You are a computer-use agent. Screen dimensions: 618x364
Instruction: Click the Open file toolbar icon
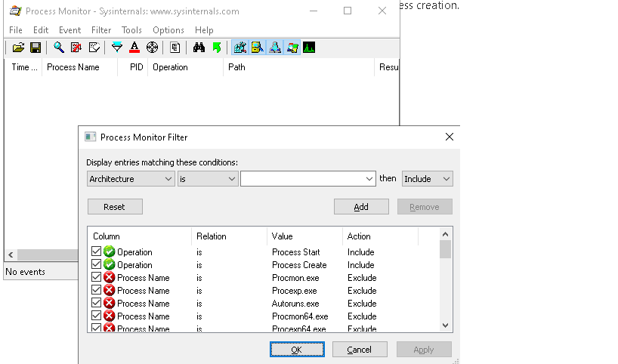coord(18,48)
